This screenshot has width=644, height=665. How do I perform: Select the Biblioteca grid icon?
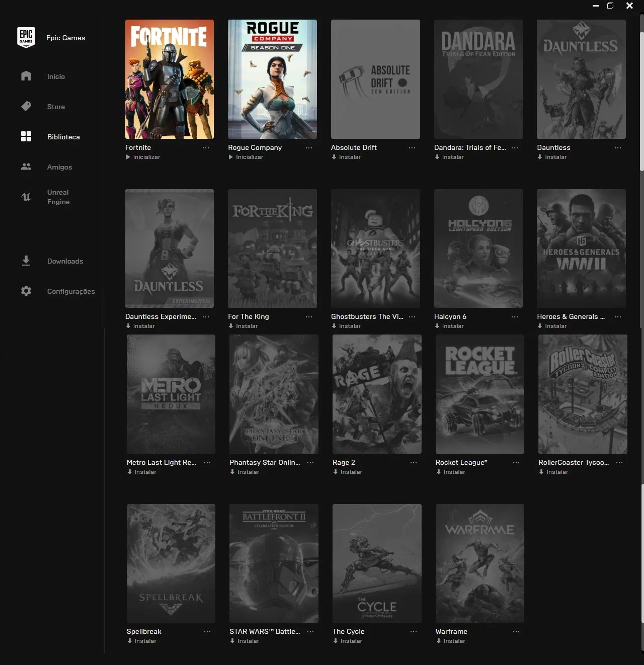26,136
